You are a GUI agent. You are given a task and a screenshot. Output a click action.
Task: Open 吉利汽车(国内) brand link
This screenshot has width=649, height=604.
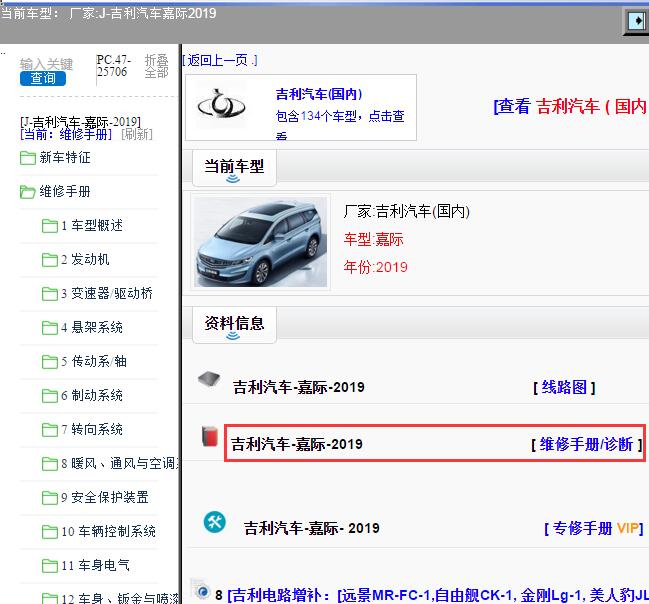319,94
